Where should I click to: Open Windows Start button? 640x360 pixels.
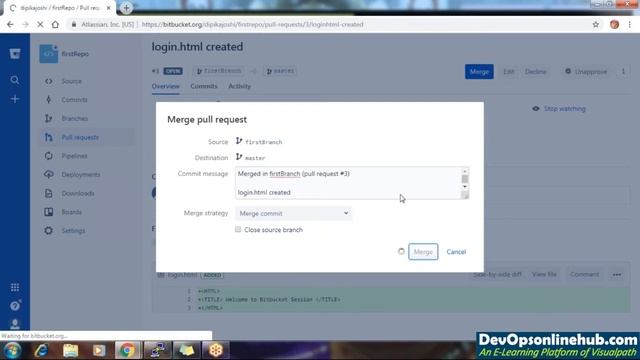pos(12,350)
